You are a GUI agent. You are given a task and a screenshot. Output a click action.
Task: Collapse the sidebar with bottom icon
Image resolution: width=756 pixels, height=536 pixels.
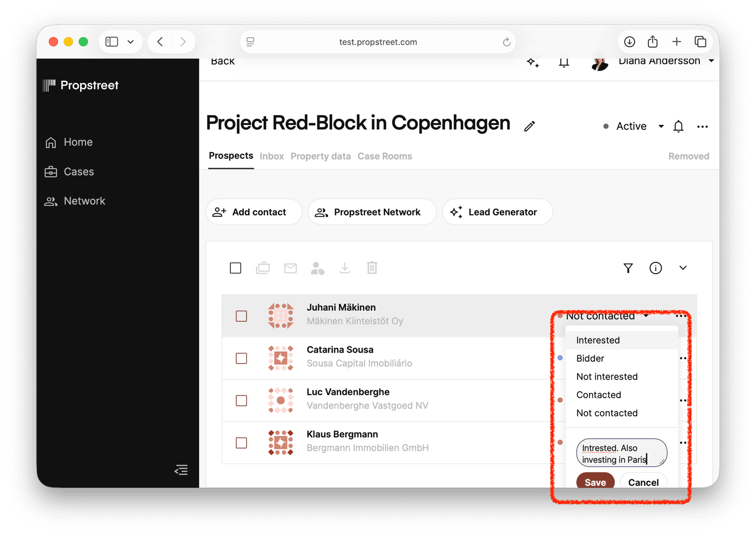point(181,470)
